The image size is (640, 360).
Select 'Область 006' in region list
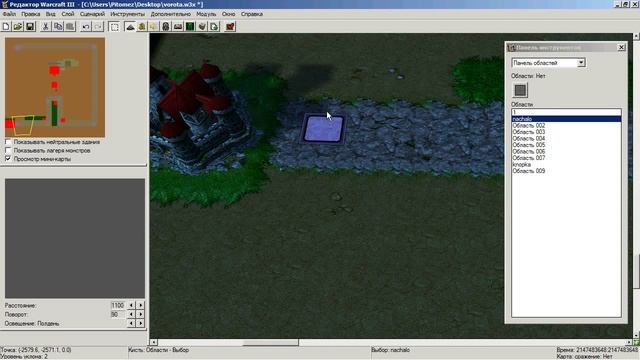tap(567, 151)
